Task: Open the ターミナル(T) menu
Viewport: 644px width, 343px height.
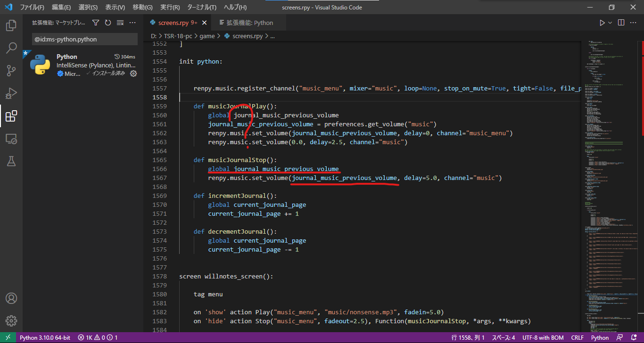Action: click(201, 8)
